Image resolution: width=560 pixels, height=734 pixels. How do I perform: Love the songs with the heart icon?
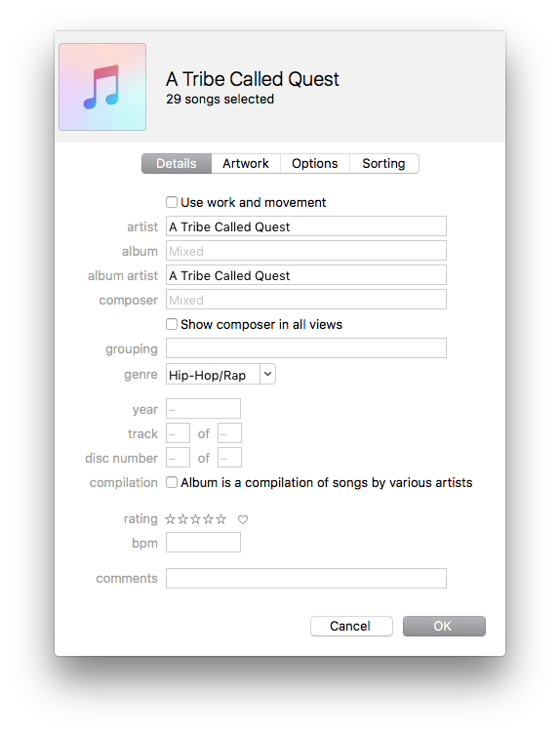(243, 519)
